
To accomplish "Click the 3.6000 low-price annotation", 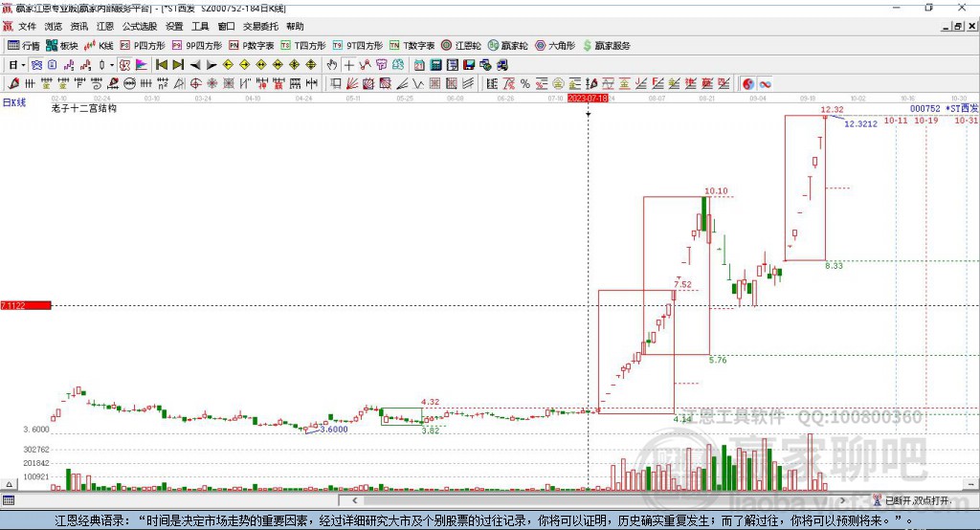I will pos(334,430).
